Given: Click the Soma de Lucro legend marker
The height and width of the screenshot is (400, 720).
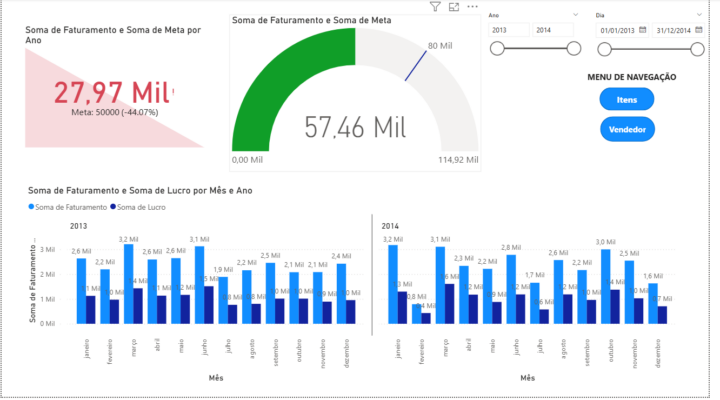Looking at the screenshot, I should pos(112,207).
